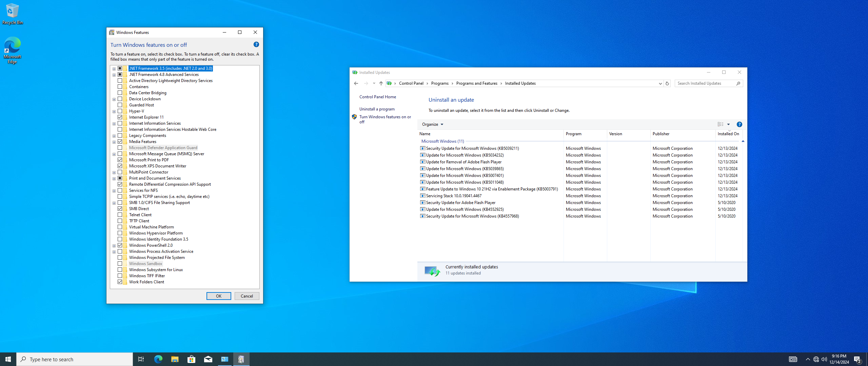This screenshot has width=868, height=366.
Task: Click the touch keyboard tray icon
Action: pos(793,359)
